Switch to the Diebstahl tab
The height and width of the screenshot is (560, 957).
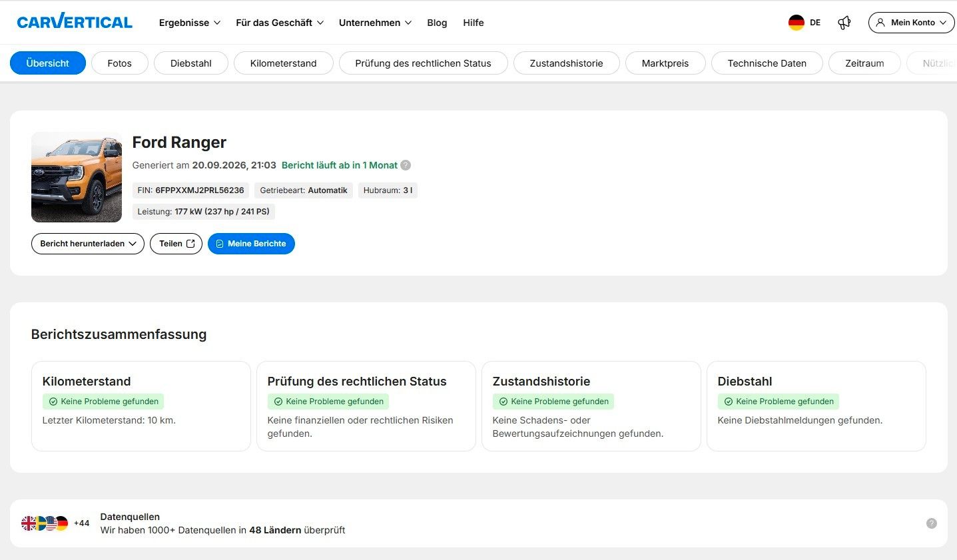point(191,63)
